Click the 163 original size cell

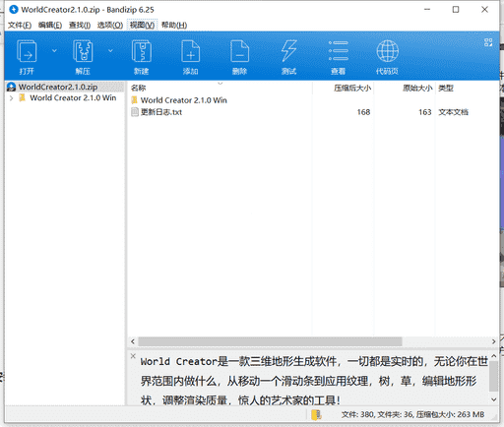tap(425, 112)
